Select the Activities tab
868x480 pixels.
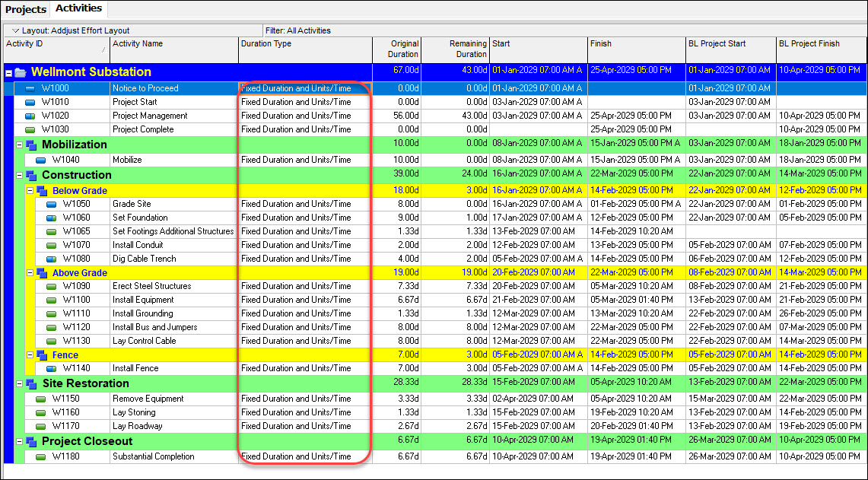(x=78, y=9)
